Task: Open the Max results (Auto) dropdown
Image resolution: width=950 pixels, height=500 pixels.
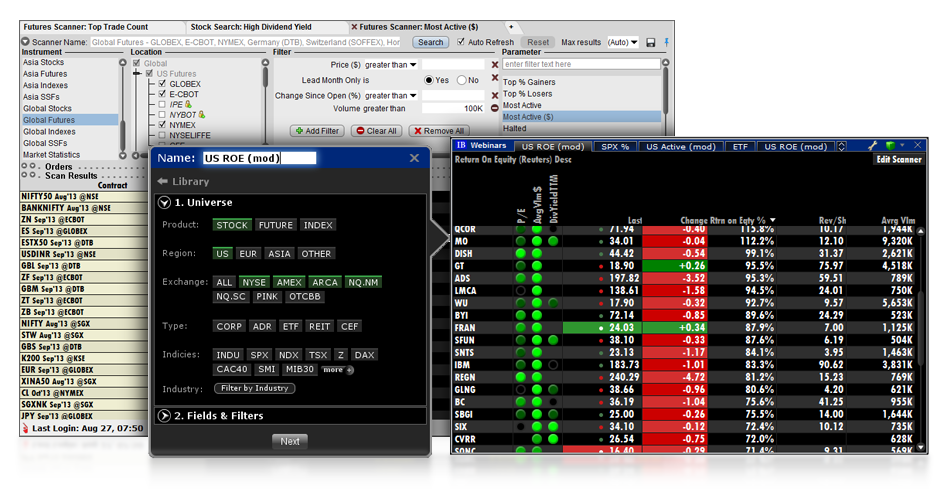Action: (x=622, y=42)
